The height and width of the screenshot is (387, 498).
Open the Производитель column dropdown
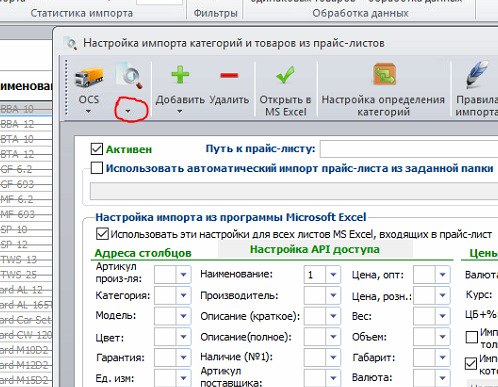coord(333,295)
